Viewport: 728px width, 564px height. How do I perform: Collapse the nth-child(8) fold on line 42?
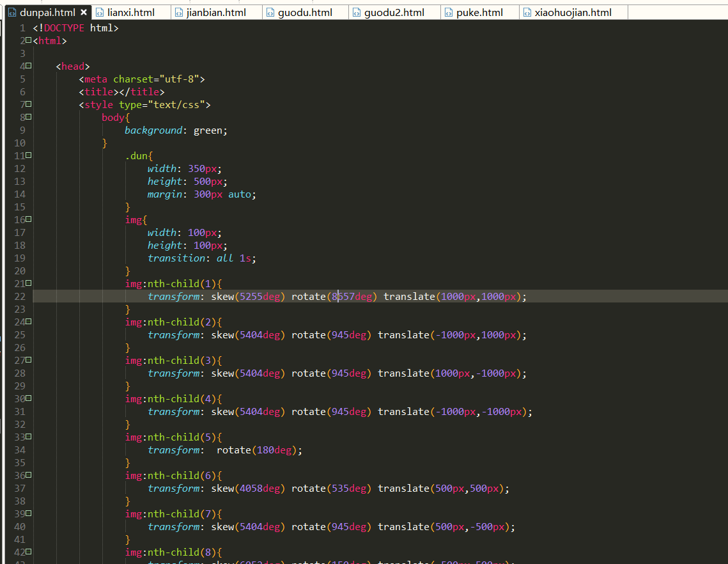pos(28,551)
